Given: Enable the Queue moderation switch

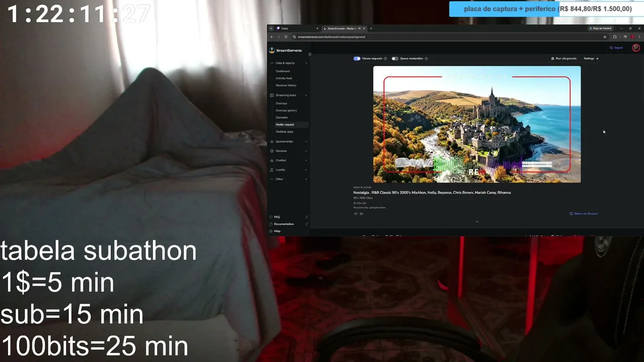Looking at the screenshot, I should (395, 58).
